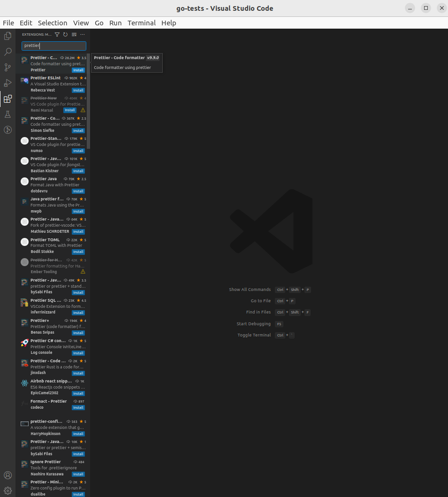The image size is (448, 497).
Task: Select the Extensions view icon
Action: point(8,99)
